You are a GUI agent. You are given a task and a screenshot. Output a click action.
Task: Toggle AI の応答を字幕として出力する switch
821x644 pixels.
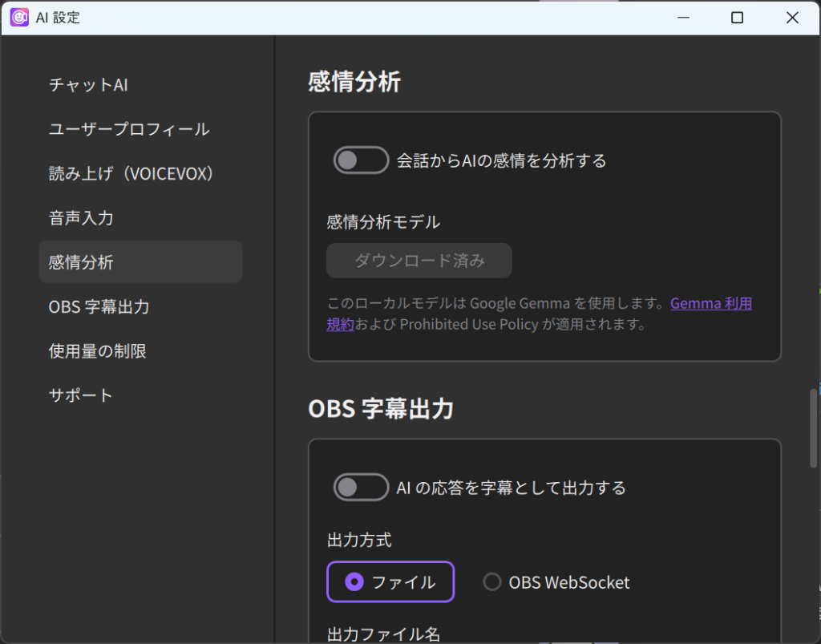(361, 488)
